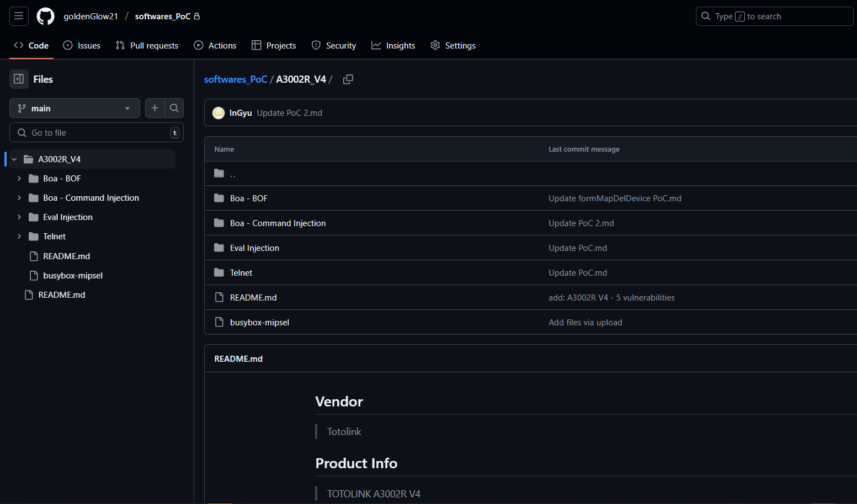The height and width of the screenshot is (504, 857).
Task: Switch to the Code tab
Action: coord(31,46)
